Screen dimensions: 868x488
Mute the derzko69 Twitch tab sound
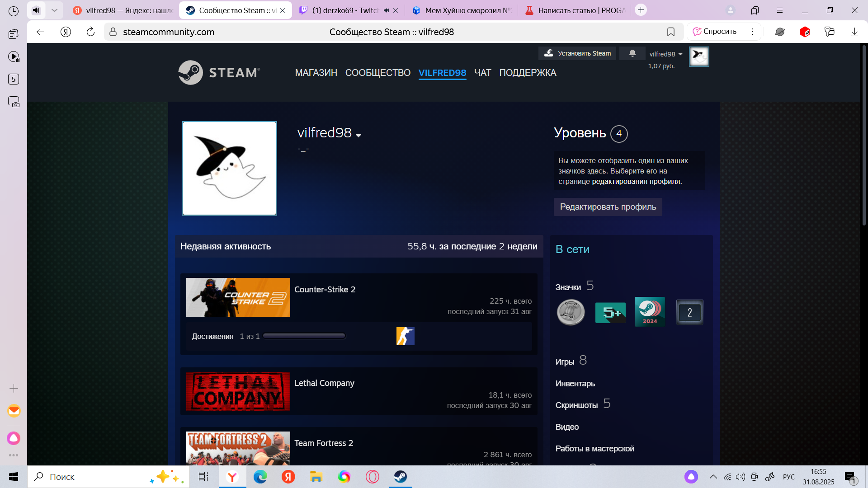point(386,10)
